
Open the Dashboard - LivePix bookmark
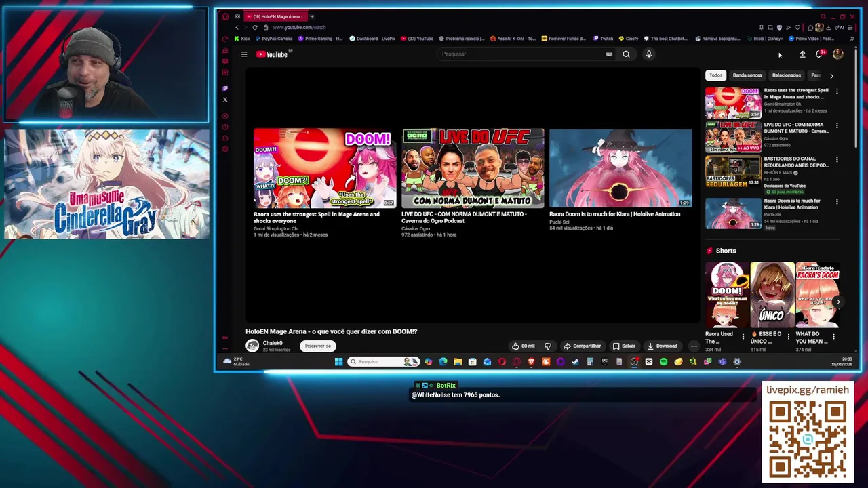pyautogui.click(x=372, y=39)
